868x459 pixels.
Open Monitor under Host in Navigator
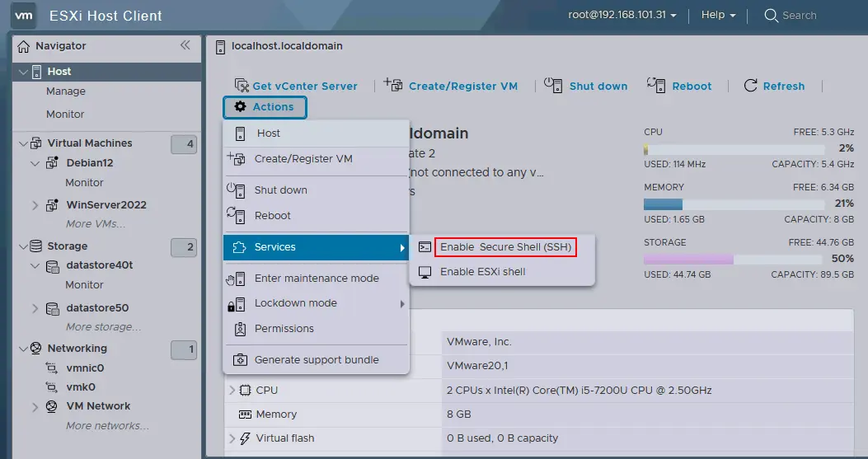click(65, 114)
